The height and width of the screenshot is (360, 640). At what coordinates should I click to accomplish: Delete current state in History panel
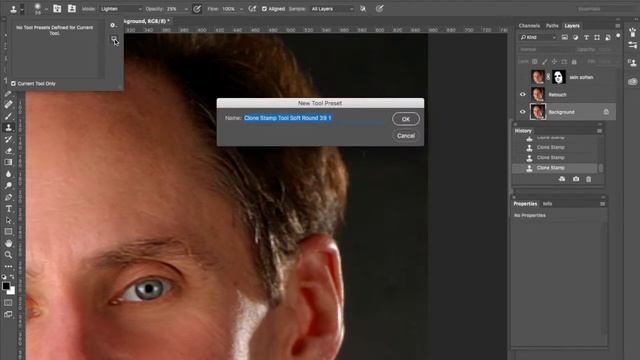point(589,179)
